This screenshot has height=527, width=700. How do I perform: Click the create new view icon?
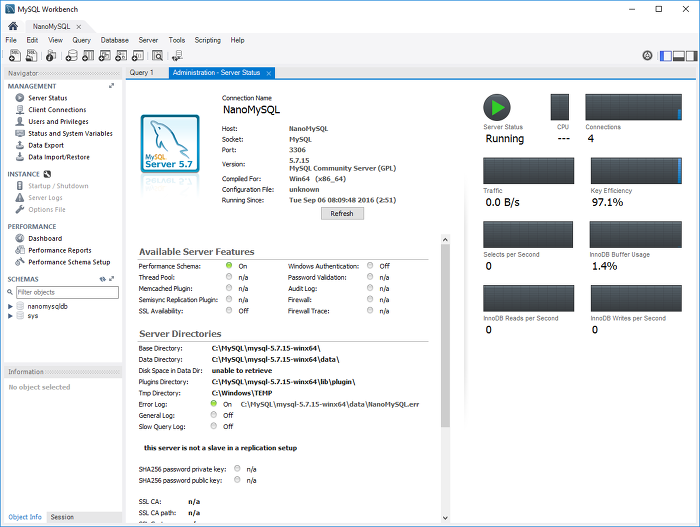[x=105, y=55]
